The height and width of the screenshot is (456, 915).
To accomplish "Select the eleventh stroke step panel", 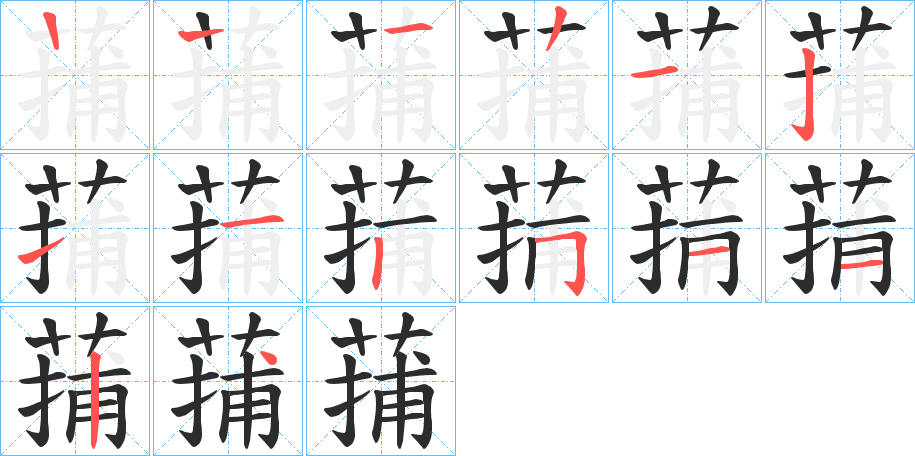I will (x=687, y=228).
